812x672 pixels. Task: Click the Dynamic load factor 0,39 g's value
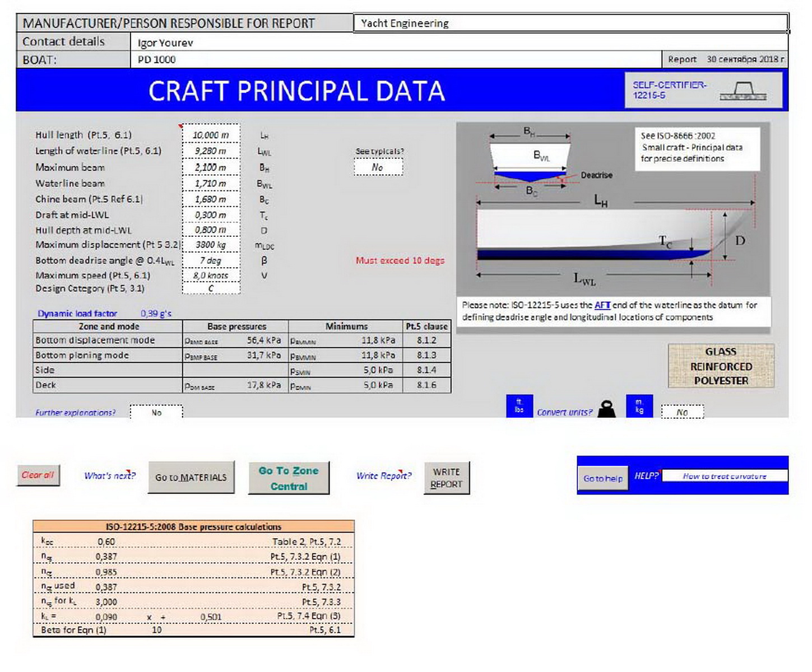(x=156, y=314)
